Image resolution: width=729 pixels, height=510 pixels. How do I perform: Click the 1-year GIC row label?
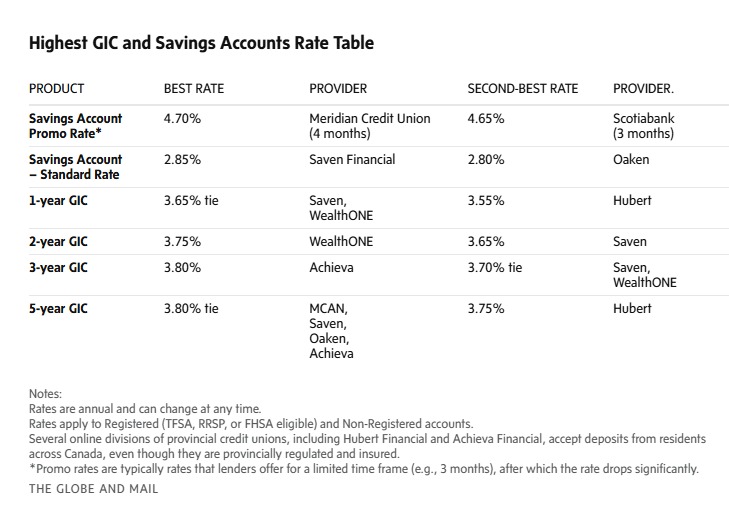tap(58, 200)
